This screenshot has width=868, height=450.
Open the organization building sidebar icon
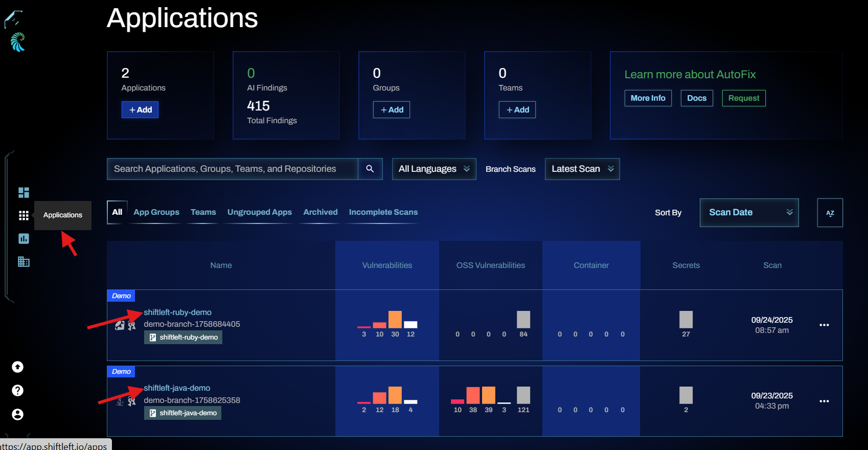tap(24, 262)
